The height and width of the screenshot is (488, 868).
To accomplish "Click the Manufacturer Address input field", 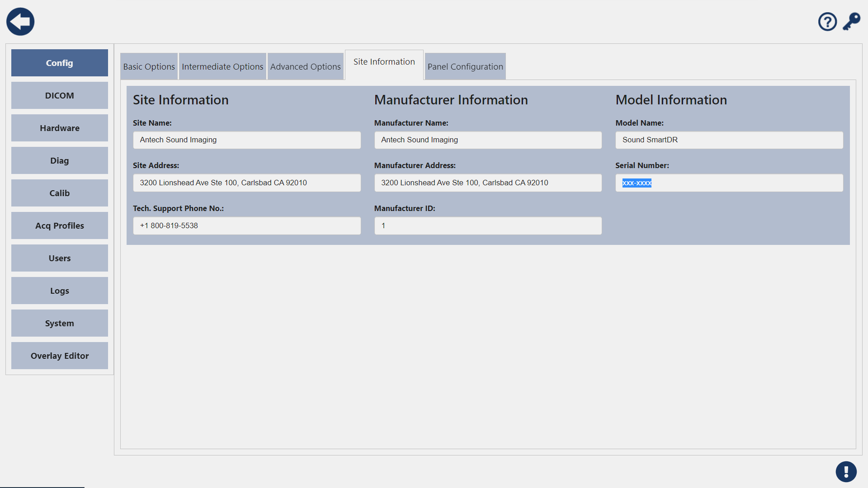I will coord(488,183).
